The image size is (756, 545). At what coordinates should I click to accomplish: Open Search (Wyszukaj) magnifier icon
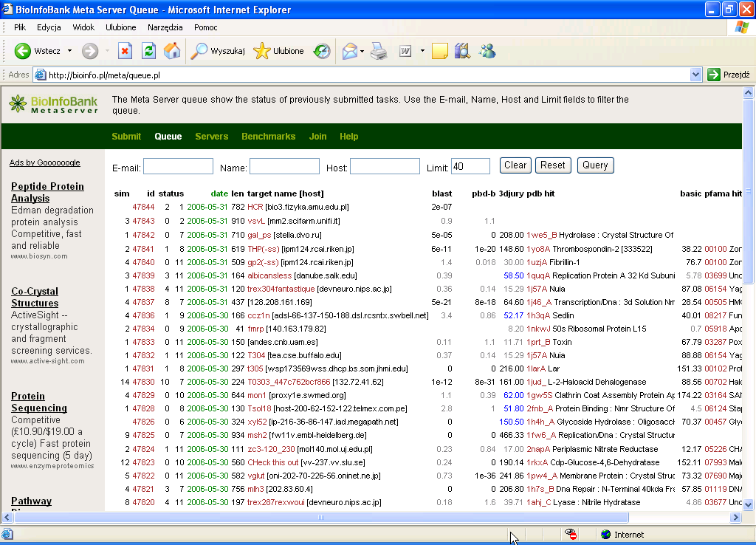click(x=199, y=51)
